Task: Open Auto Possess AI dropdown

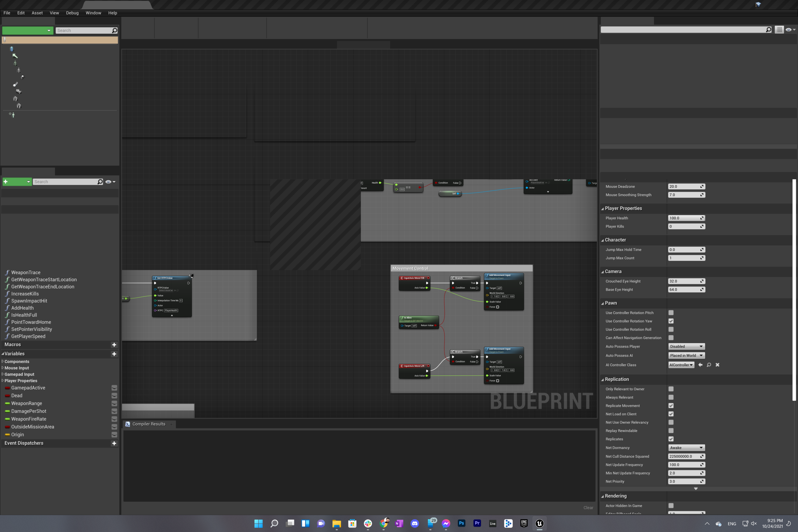Action: (686, 356)
